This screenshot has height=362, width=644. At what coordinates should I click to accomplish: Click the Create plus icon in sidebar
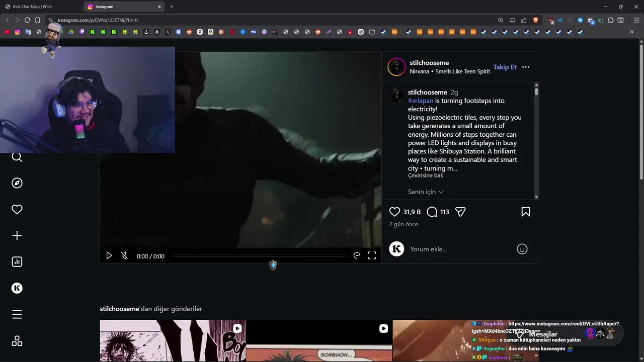[17, 235]
